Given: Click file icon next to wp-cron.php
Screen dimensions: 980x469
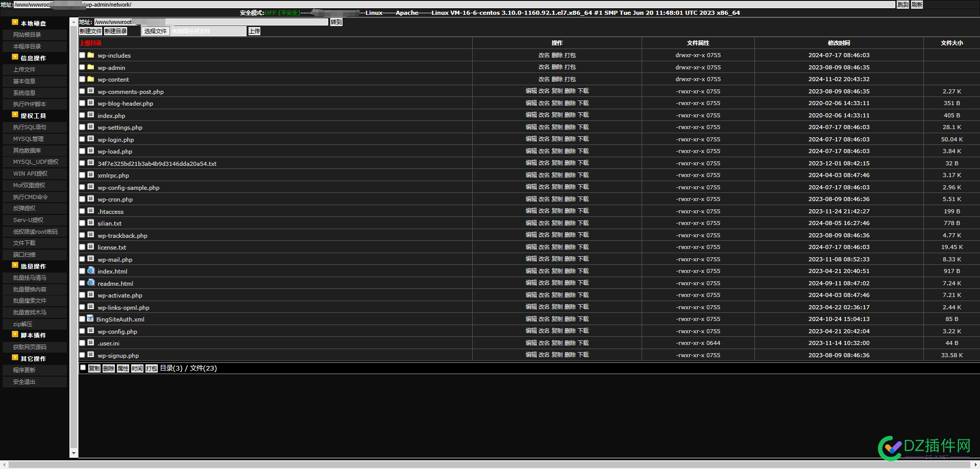Looking at the screenshot, I should click(x=91, y=199).
